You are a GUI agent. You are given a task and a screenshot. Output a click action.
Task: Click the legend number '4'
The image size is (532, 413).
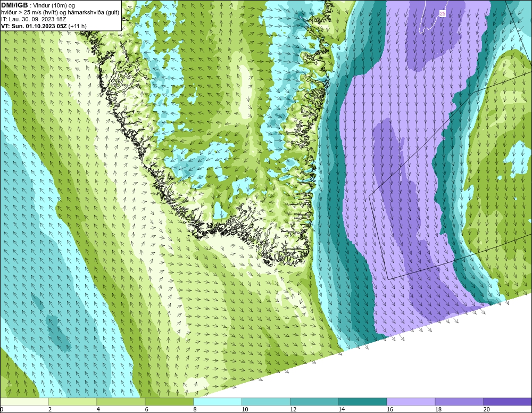[x=98, y=409]
